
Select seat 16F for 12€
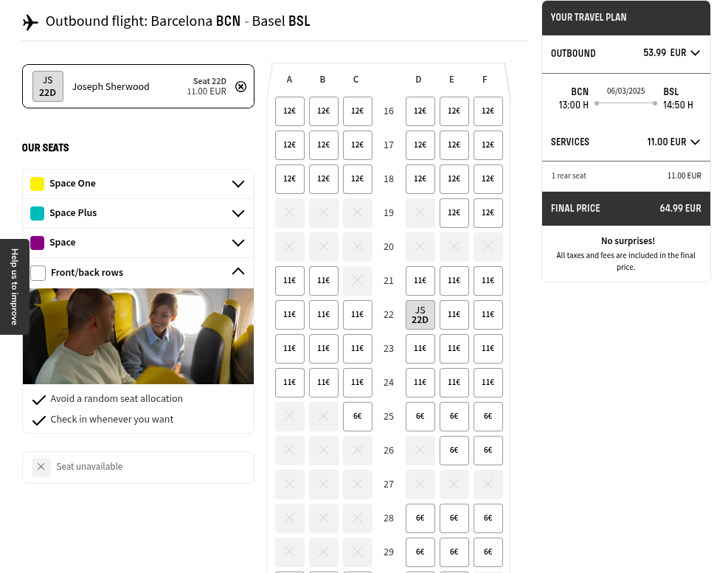click(x=488, y=111)
